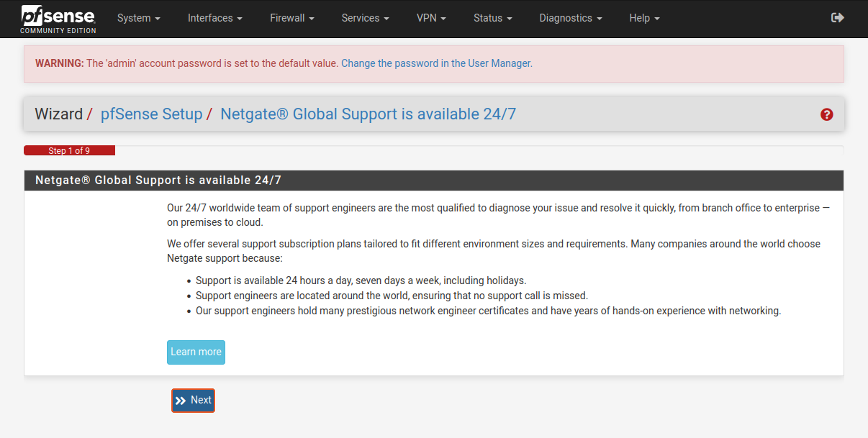The height and width of the screenshot is (438, 868).
Task: Click the logout arrow icon
Action: (837, 18)
